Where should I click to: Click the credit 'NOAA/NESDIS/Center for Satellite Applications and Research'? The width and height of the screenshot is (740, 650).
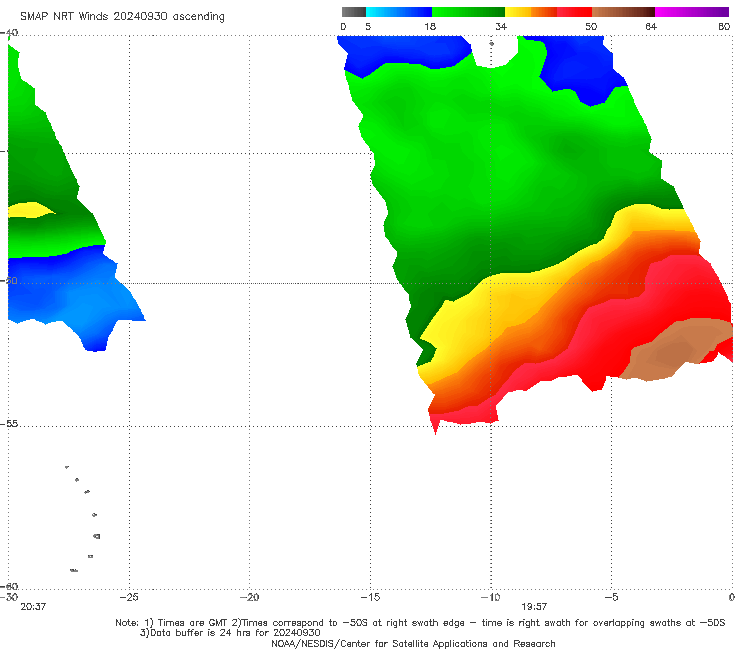pos(413,643)
